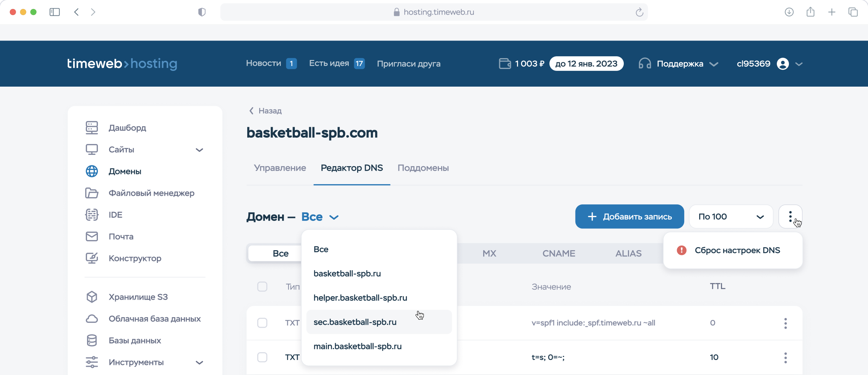Click the Добавить запись button
This screenshot has width=868, height=375.
pyautogui.click(x=629, y=217)
